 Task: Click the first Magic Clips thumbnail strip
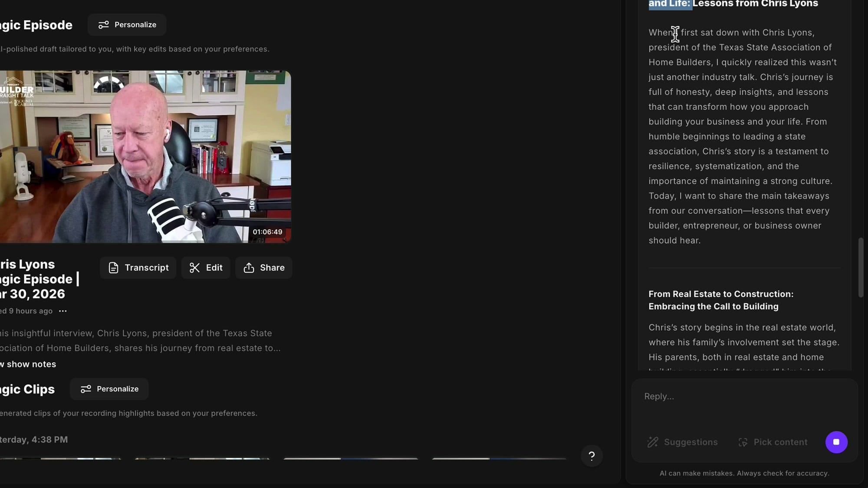61,458
